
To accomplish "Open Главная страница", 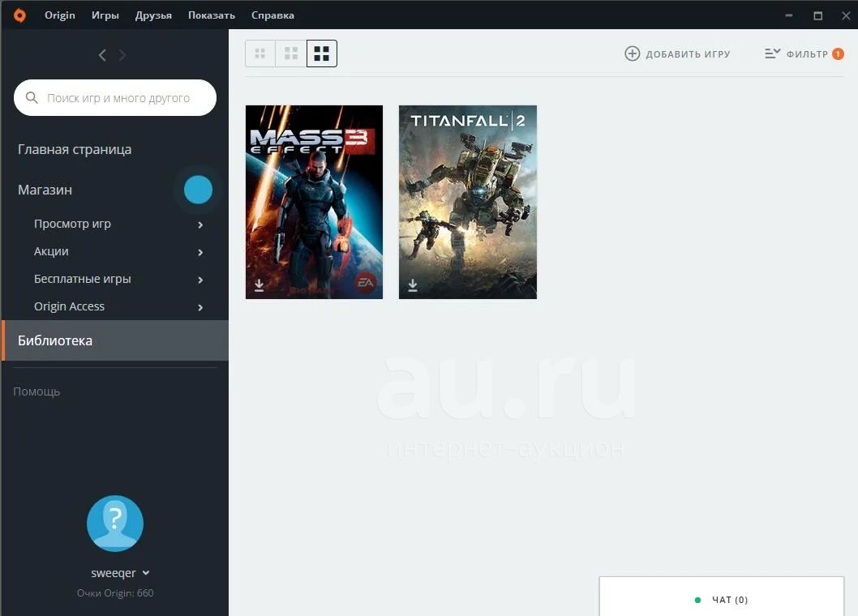I will pos(75,149).
